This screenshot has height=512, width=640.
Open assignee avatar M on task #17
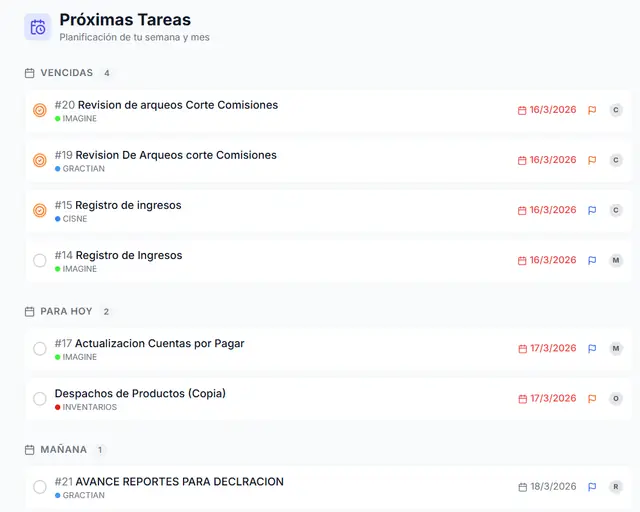tap(616, 349)
